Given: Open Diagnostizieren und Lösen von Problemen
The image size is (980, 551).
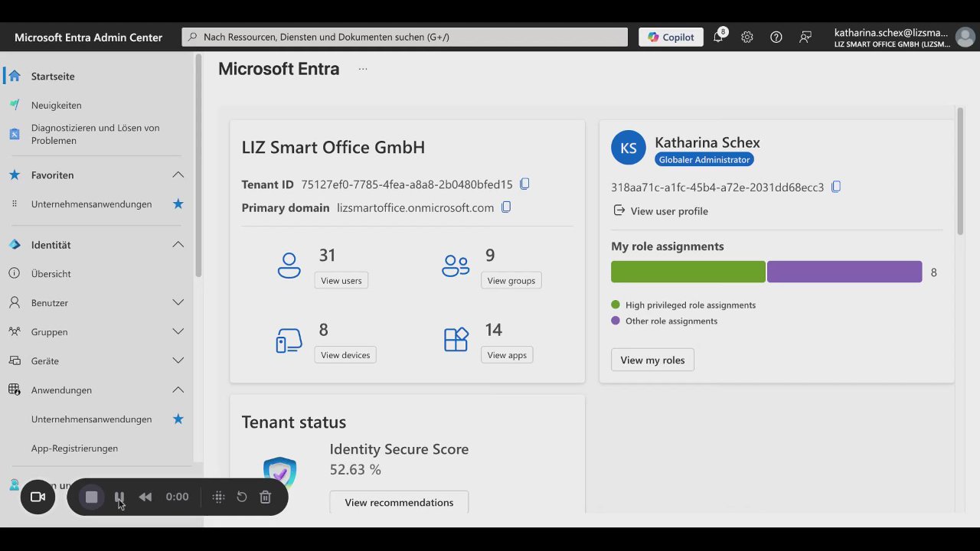Looking at the screenshot, I should click(96, 134).
